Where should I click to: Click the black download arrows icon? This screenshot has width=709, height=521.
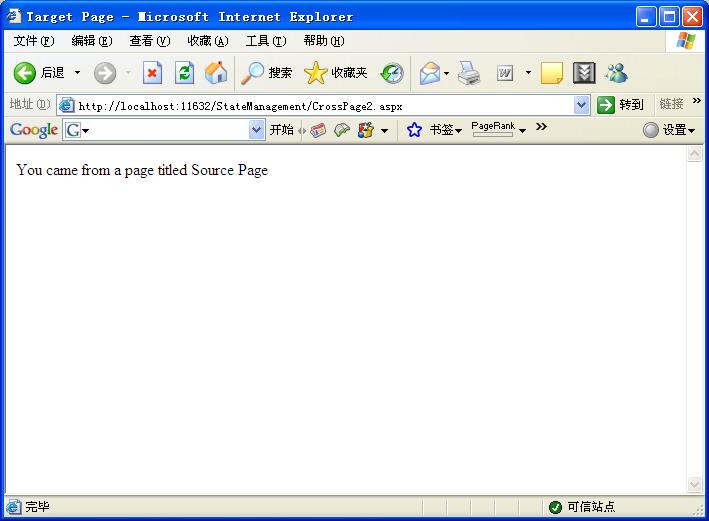click(584, 73)
